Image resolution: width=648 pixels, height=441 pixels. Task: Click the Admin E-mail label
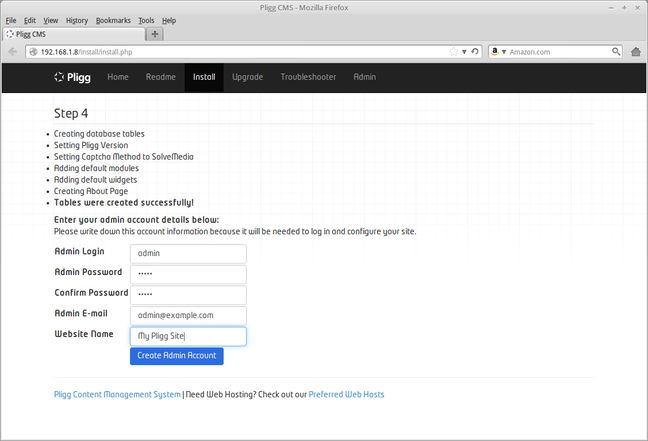81,313
